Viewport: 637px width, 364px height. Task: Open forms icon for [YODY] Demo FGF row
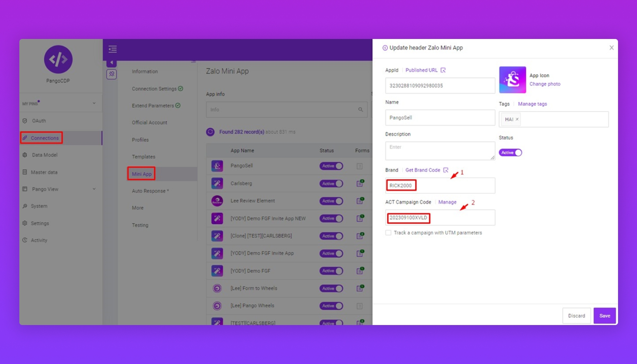click(x=360, y=271)
